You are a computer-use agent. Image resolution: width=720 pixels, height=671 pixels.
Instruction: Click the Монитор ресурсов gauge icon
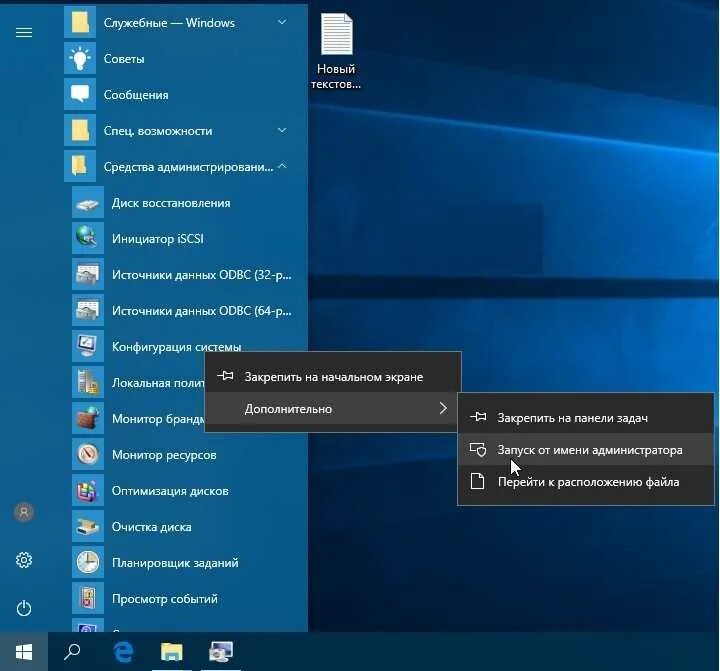point(88,454)
